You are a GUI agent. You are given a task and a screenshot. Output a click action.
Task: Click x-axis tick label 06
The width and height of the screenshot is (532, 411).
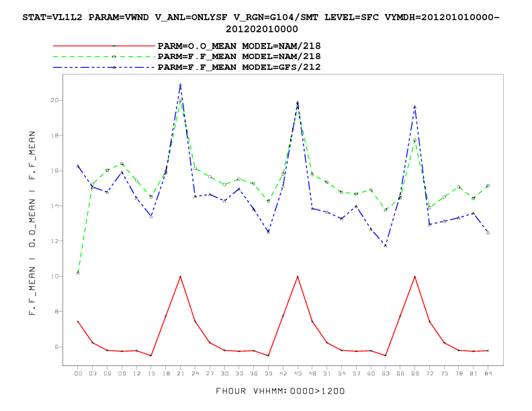click(x=107, y=373)
